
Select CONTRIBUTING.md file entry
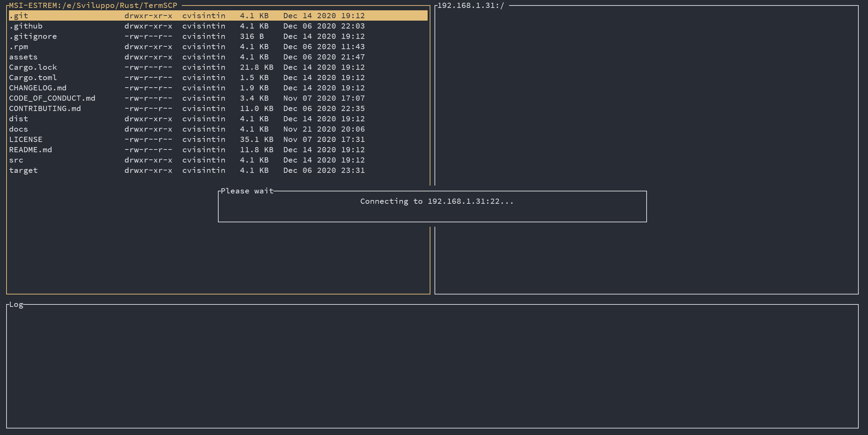pos(45,109)
